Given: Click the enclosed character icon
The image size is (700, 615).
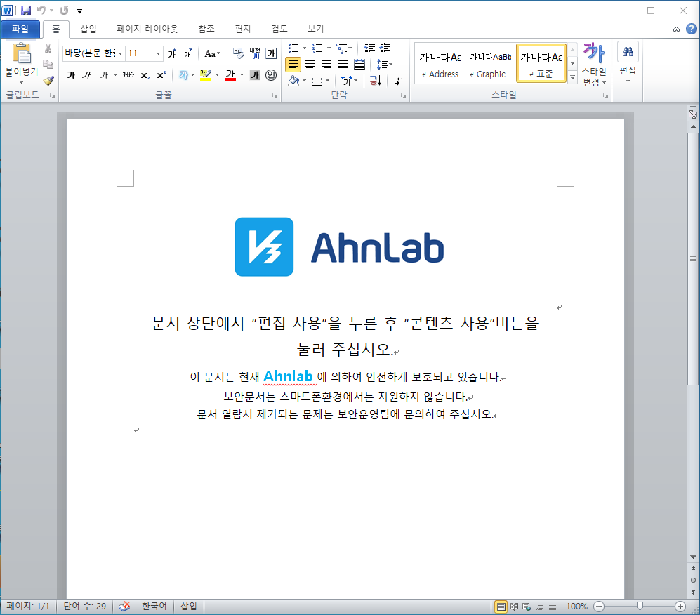Looking at the screenshot, I should coord(271,75).
